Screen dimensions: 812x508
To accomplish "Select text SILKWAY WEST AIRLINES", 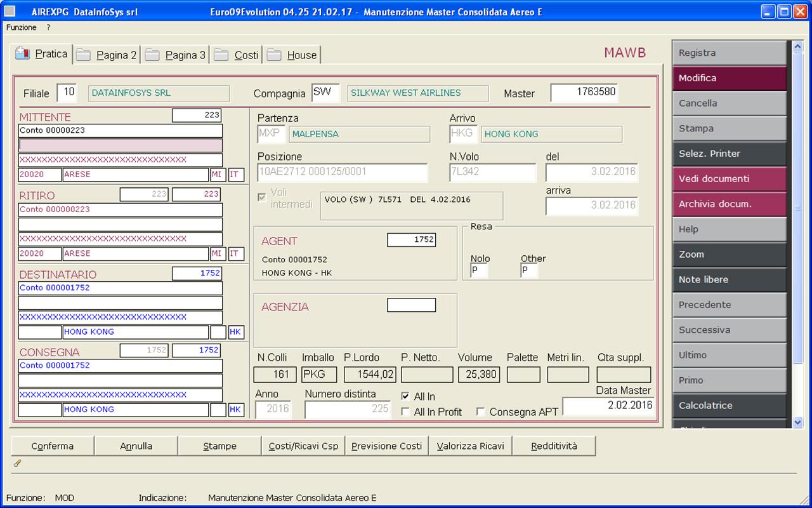I will [405, 93].
